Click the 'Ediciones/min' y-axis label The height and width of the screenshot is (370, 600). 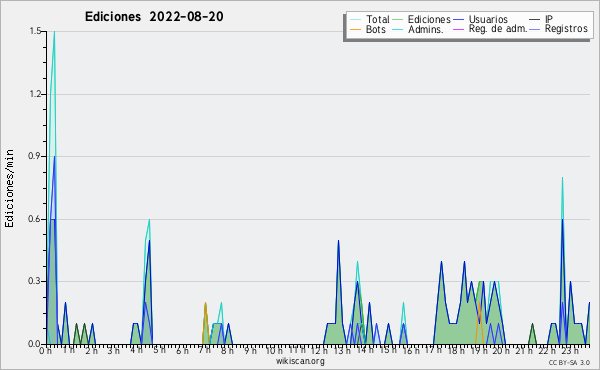point(9,188)
